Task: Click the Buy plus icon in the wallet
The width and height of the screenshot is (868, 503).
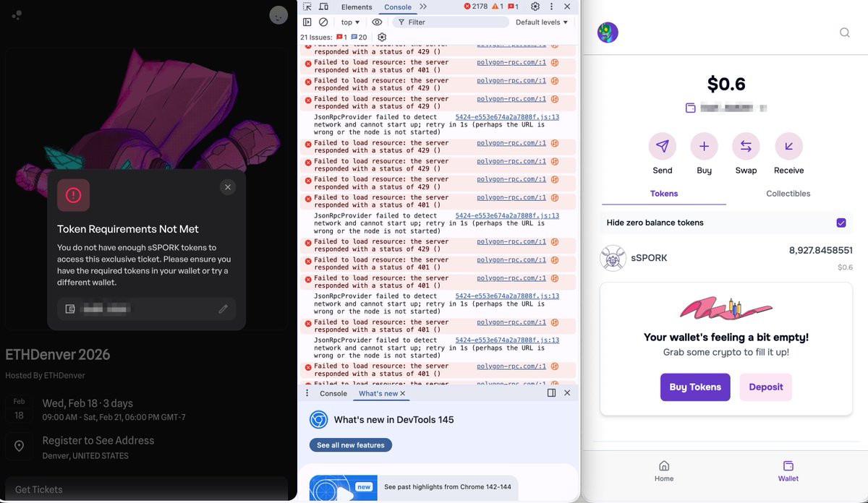Action: [x=704, y=146]
